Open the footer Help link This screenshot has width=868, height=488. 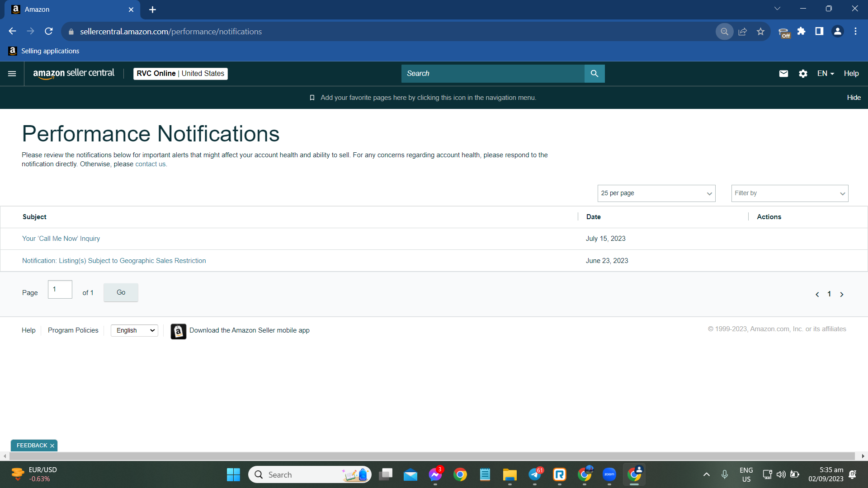point(28,330)
